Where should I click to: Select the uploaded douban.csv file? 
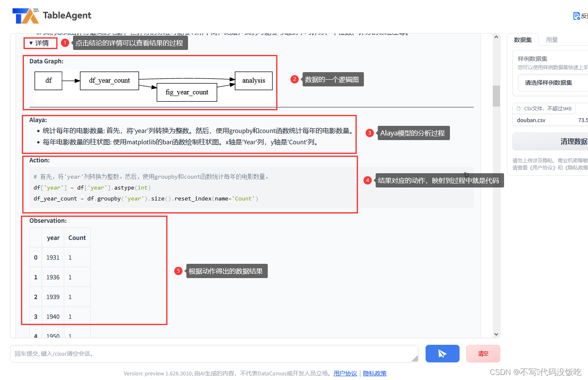tap(531, 120)
